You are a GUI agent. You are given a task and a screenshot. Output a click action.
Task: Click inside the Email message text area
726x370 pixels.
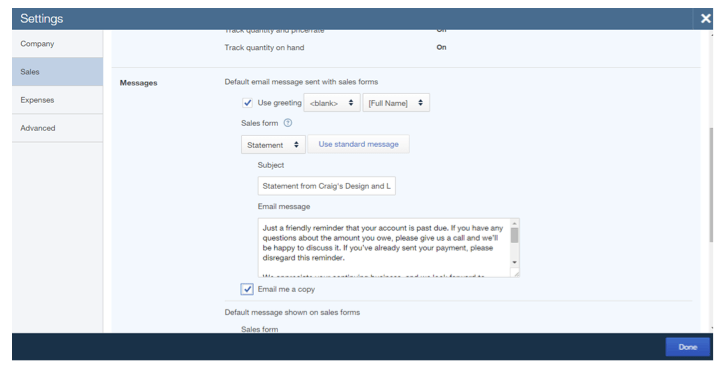(384, 248)
